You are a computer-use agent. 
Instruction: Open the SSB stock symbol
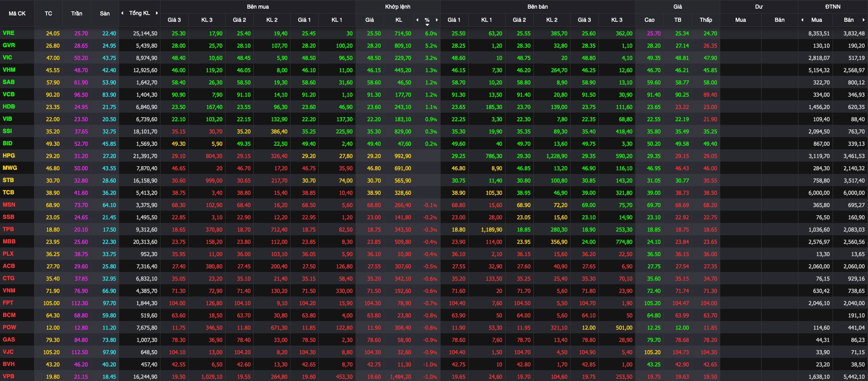click(x=9, y=217)
